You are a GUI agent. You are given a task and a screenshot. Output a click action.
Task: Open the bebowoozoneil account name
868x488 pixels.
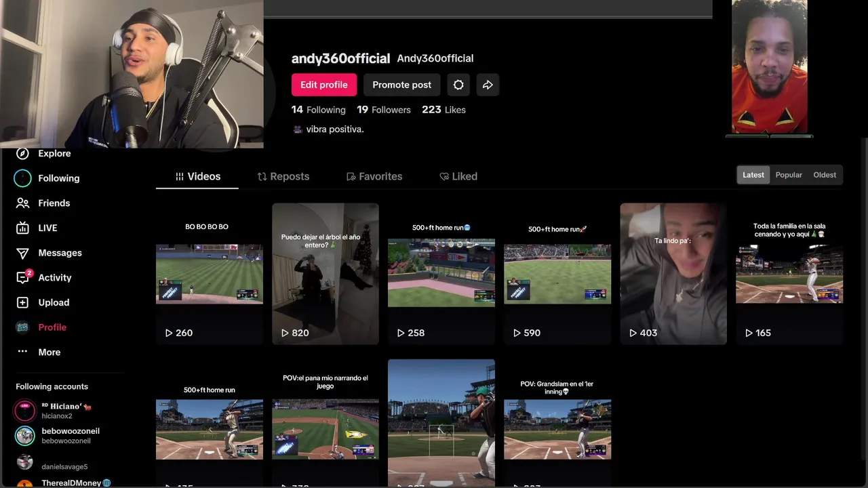(71, 431)
